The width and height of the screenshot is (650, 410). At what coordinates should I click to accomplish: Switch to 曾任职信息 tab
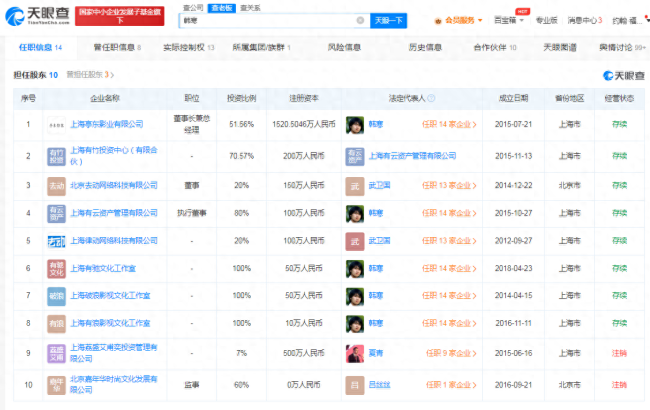pyautogui.click(x=117, y=47)
